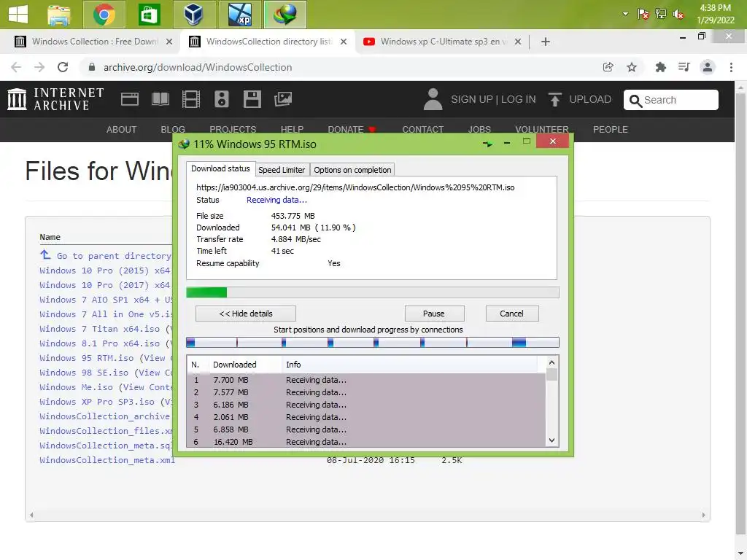Click page horizontal scrollbar right arrow
Image resolution: width=747 pixels, height=560 pixels.
pos(703,515)
